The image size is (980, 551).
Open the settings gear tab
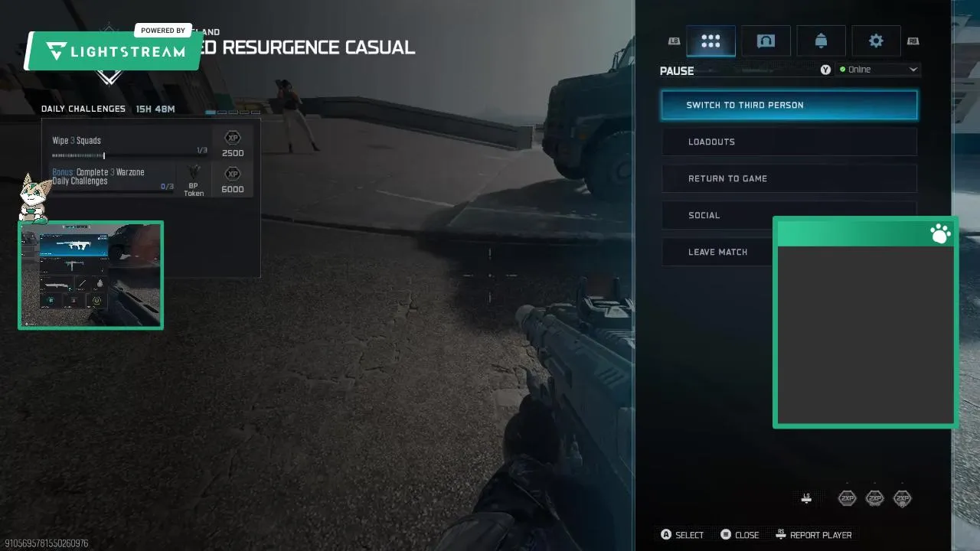[x=876, y=41]
